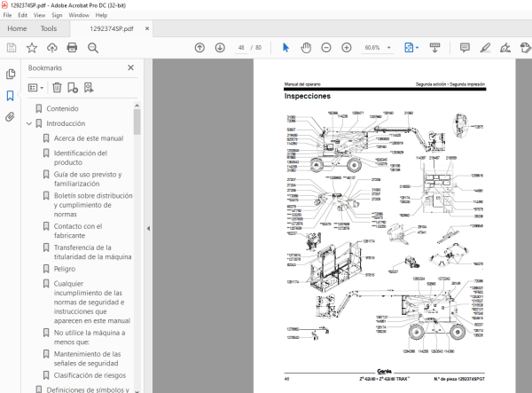
Task: Open the zoom level dropdown arrow
Action: click(389, 48)
